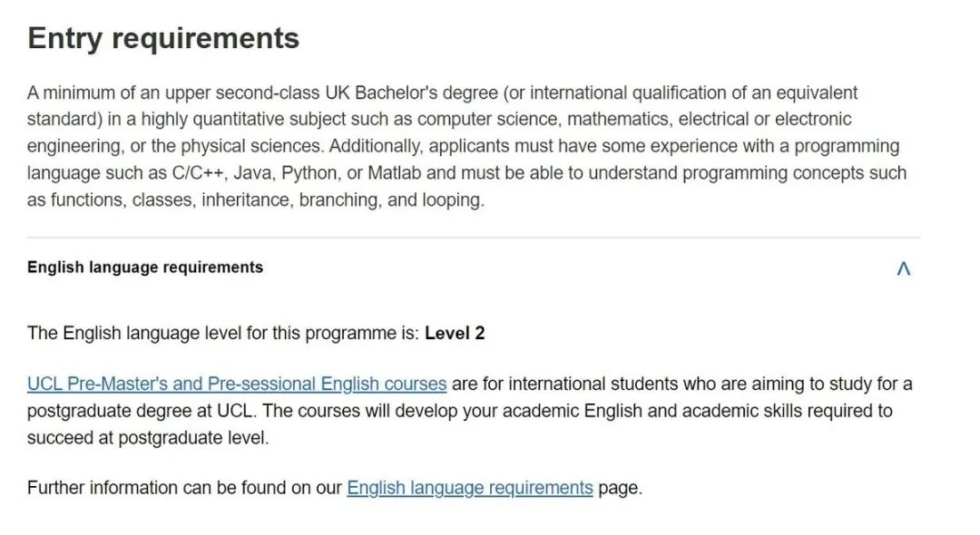This screenshot has width=980, height=535.
Task: Follow the English language requirements page link
Action: pyautogui.click(x=470, y=488)
